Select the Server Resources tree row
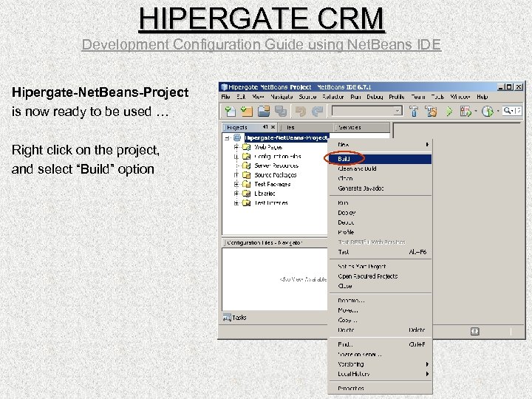532x399 pixels. pos(276,166)
